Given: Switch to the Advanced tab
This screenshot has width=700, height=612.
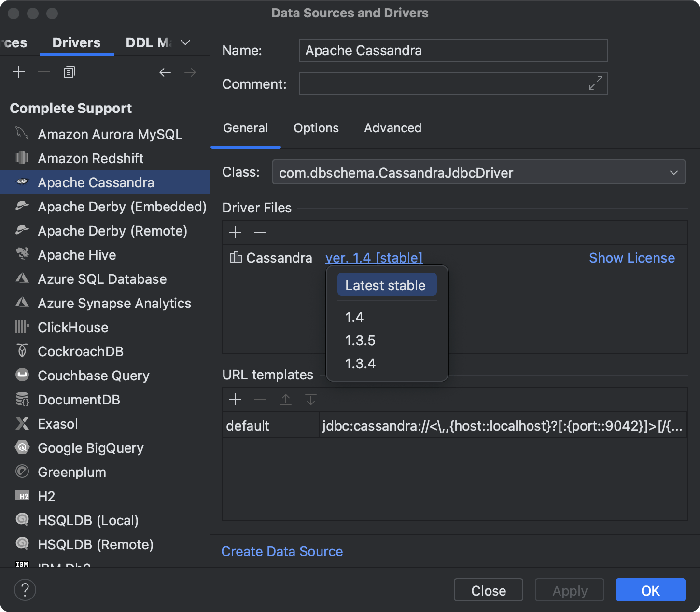Looking at the screenshot, I should coord(392,128).
